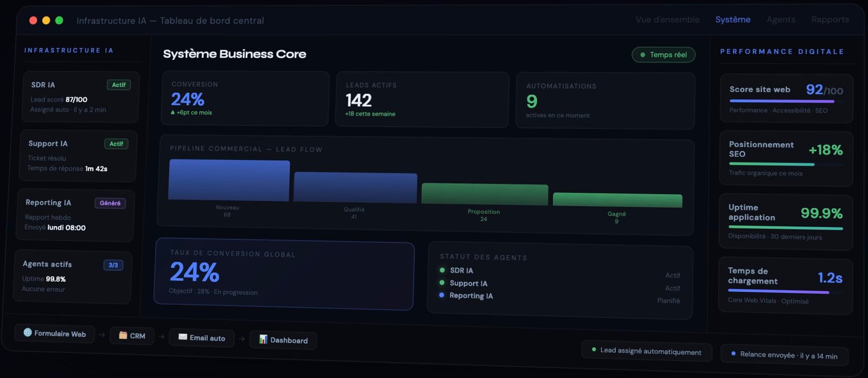Toggle the Actif badge on SDR IA card
The image size is (868, 378).
pos(118,85)
